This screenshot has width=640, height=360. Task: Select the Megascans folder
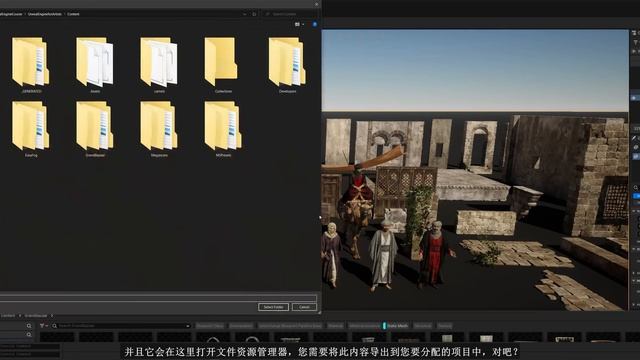(x=159, y=129)
